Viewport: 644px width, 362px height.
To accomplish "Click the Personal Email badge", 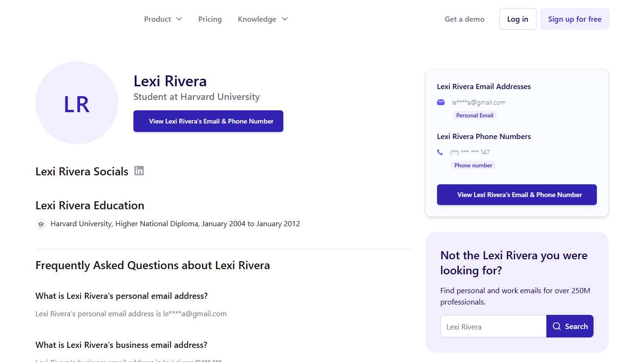I will point(474,115).
